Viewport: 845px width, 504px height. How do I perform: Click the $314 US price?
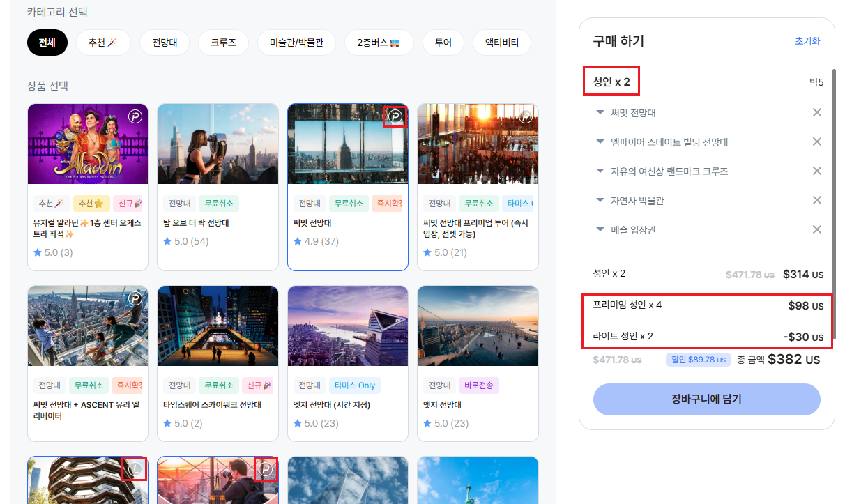click(803, 274)
